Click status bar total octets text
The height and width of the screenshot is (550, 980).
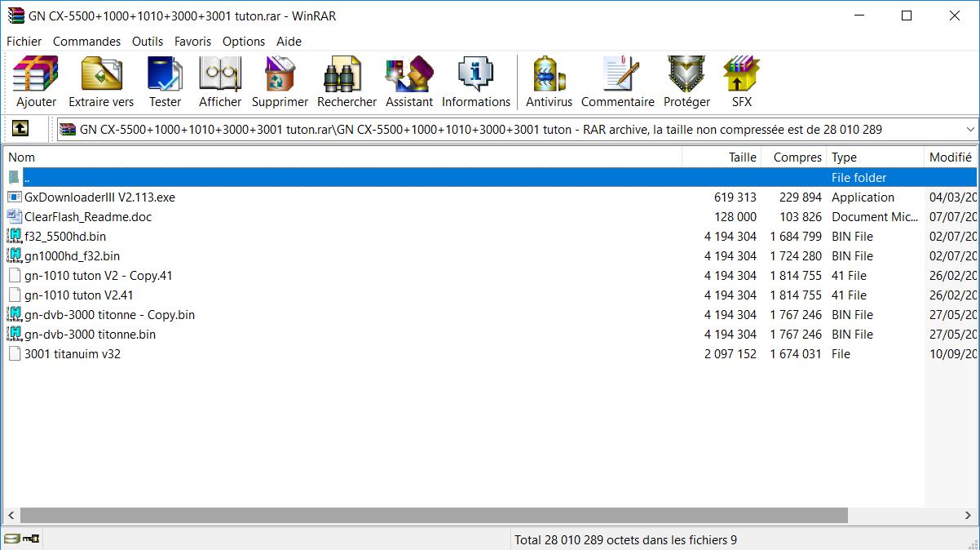[625, 539]
